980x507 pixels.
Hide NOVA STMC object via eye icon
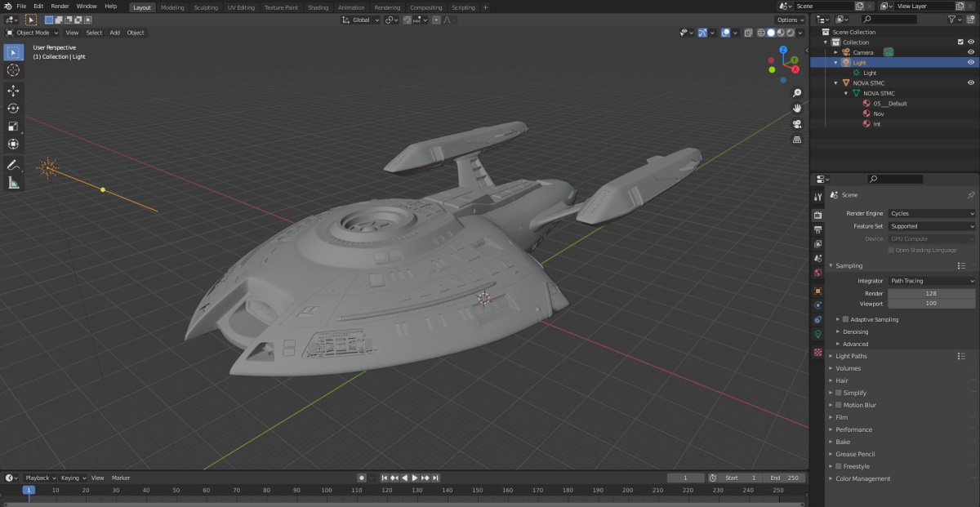pyautogui.click(x=971, y=82)
